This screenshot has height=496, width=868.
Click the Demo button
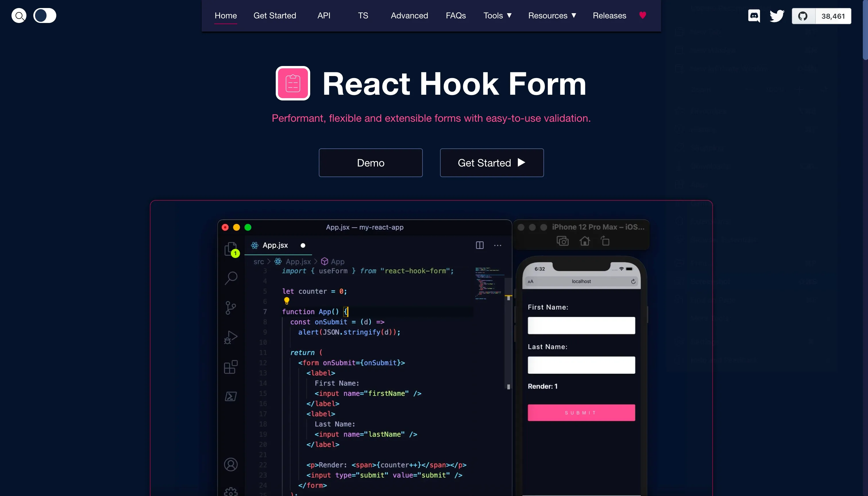coord(371,163)
